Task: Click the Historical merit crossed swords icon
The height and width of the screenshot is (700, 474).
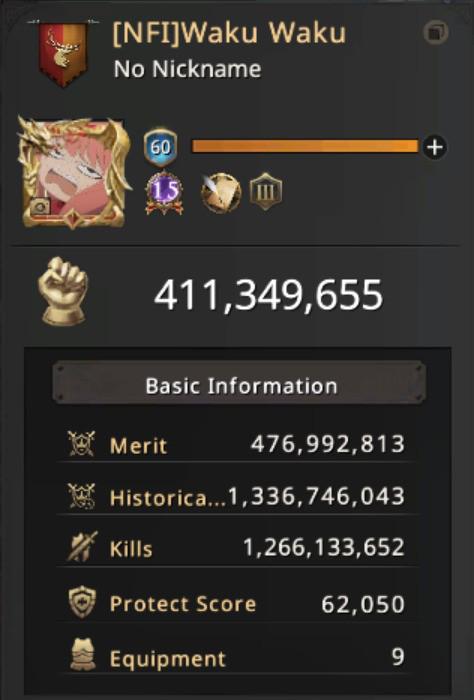Action: coord(81,496)
